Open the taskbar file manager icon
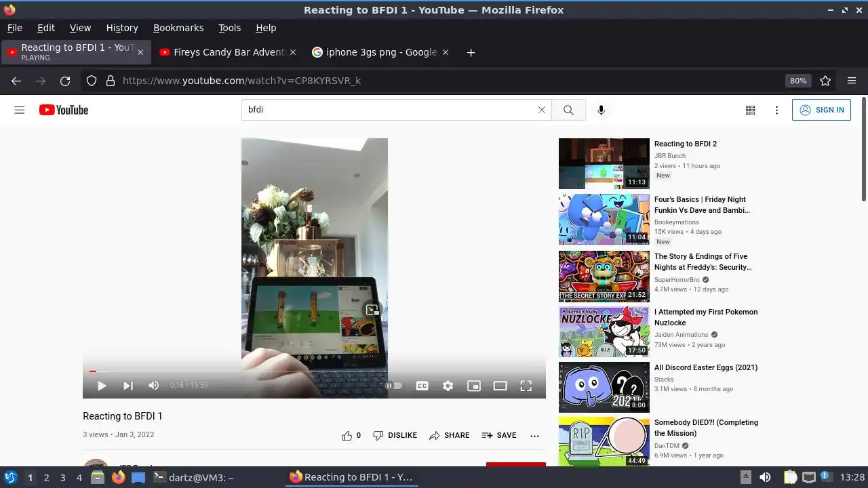 pyautogui.click(x=98, y=477)
